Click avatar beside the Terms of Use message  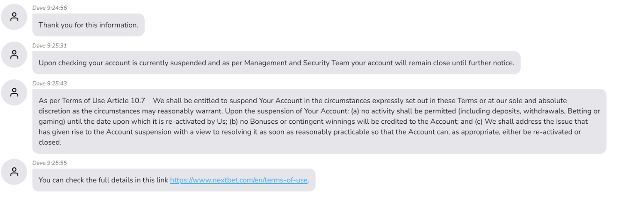click(x=15, y=93)
